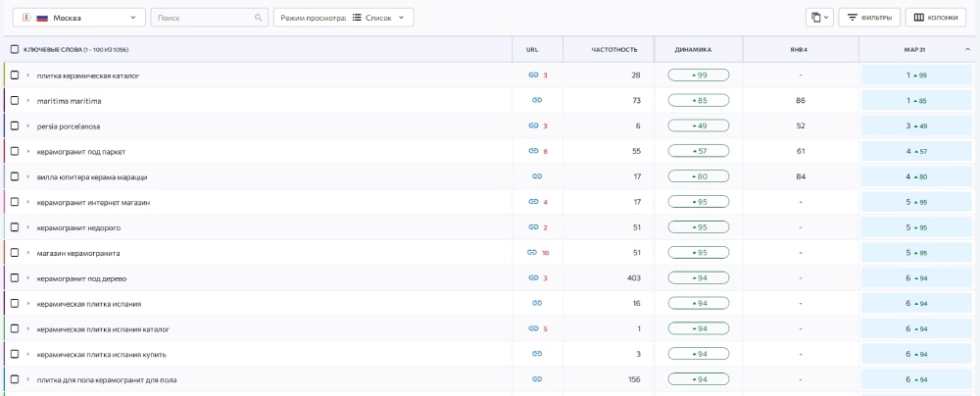
Task: Sort by ЯНВ 4 column header
Action: tap(800, 49)
